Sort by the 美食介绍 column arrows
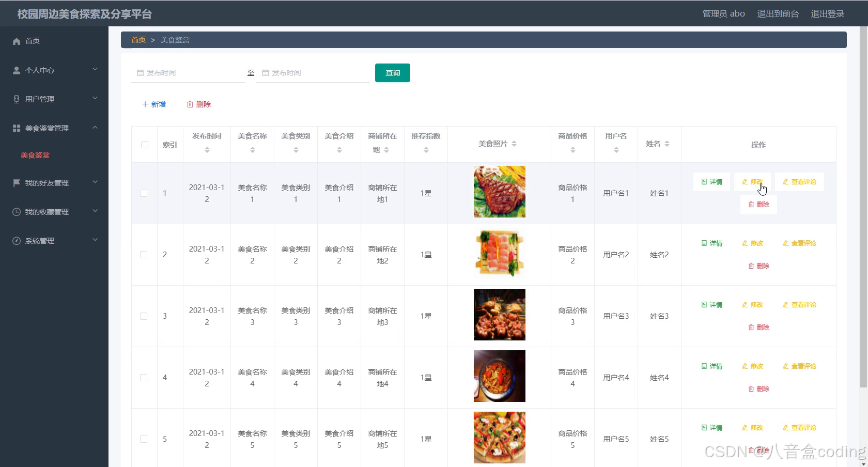This screenshot has height=467, width=868. click(x=339, y=150)
